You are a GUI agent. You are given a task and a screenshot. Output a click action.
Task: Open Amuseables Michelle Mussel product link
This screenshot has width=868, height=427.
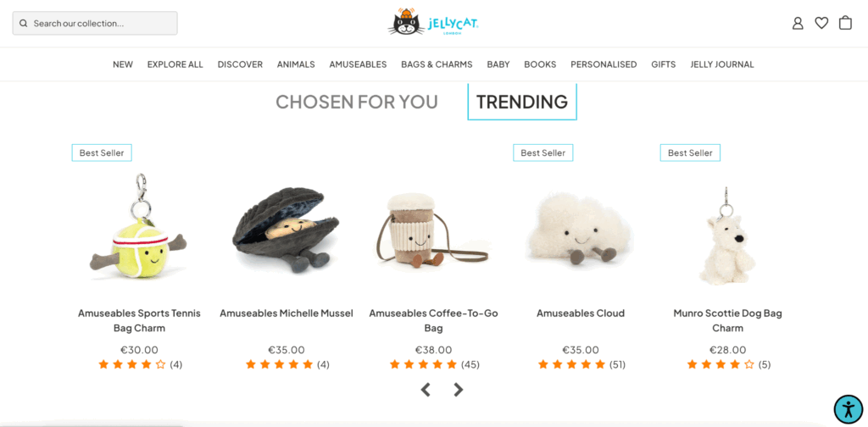point(287,313)
